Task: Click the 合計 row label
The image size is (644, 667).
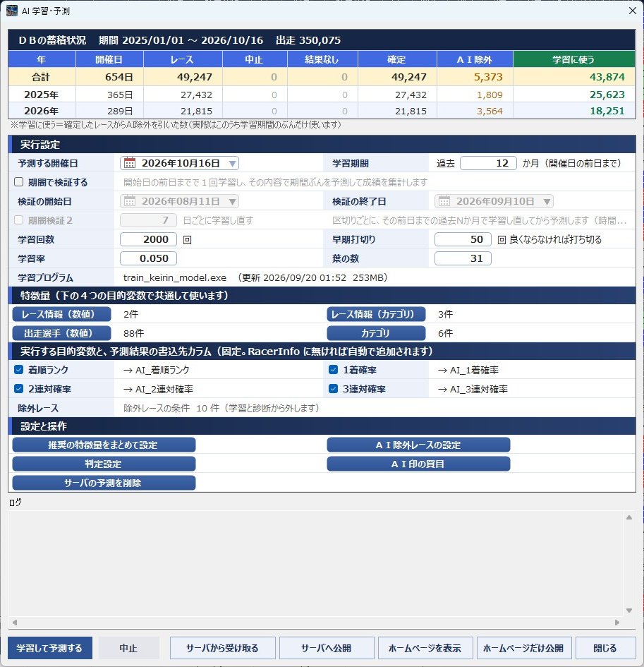Action: click(x=41, y=77)
